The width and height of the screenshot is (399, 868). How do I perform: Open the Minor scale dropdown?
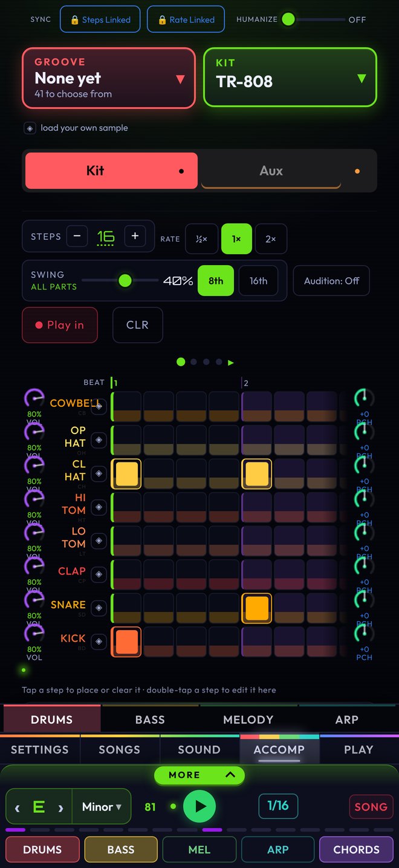[101, 807]
